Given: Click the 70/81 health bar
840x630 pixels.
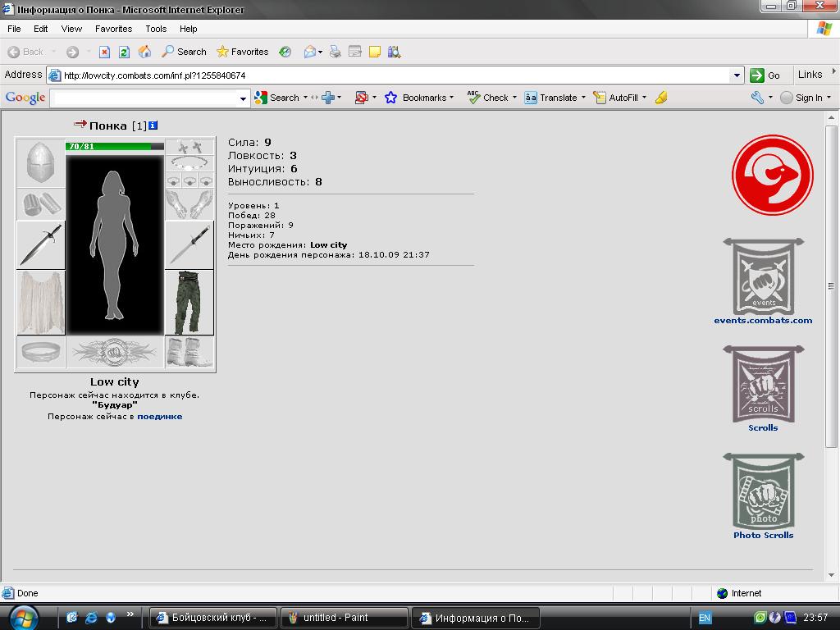Looking at the screenshot, I should click(115, 146).
